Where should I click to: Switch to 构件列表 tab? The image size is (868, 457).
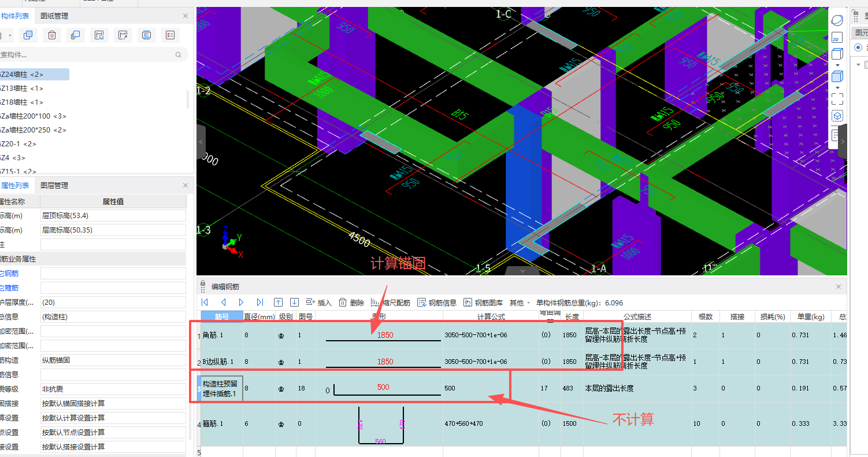pyautogui.click(x=15, y=16)
